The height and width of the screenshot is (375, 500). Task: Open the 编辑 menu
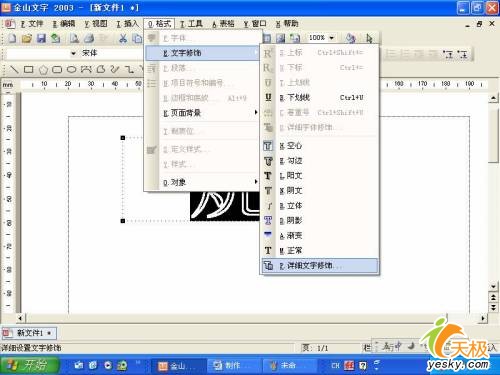pyautogui.click(x=64, y=24)
